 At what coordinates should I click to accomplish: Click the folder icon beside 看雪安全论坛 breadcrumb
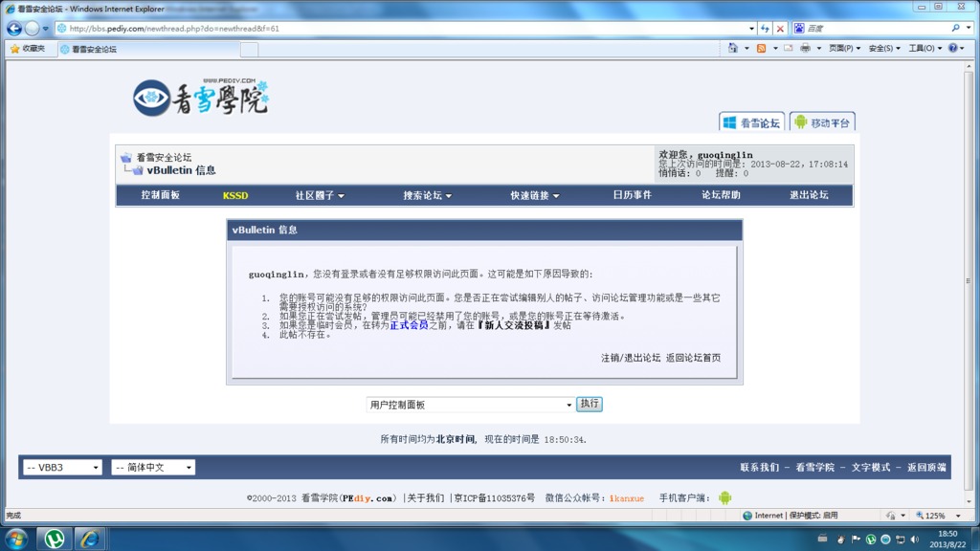(x=126, y=158)
